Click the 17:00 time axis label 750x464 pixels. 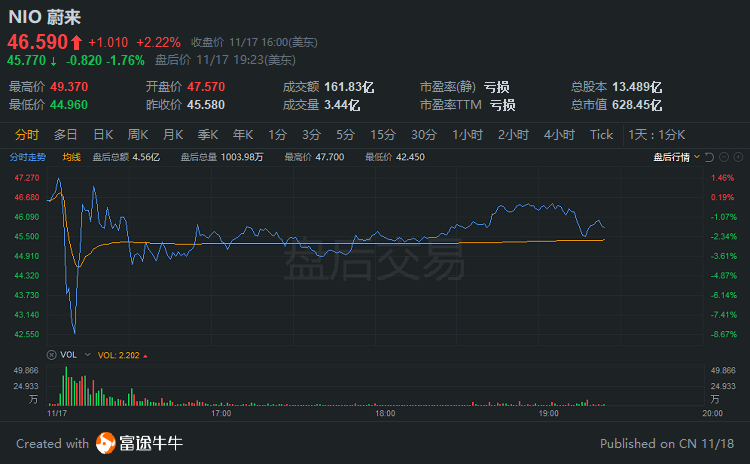pyautogui.click(x=221, y=413)
